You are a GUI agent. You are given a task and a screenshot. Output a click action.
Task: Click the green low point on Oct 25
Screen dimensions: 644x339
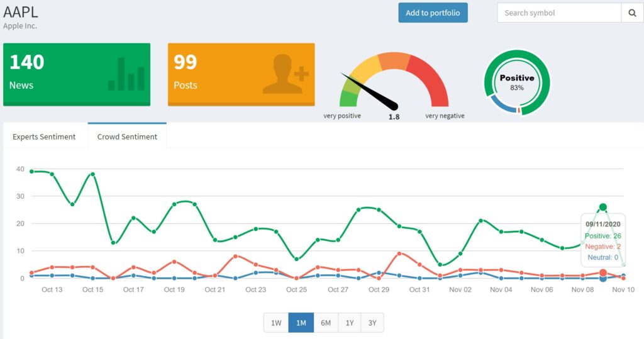297,259
